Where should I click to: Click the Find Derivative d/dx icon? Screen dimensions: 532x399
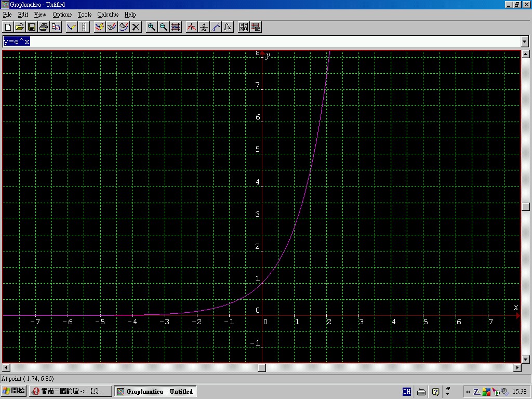204,27
